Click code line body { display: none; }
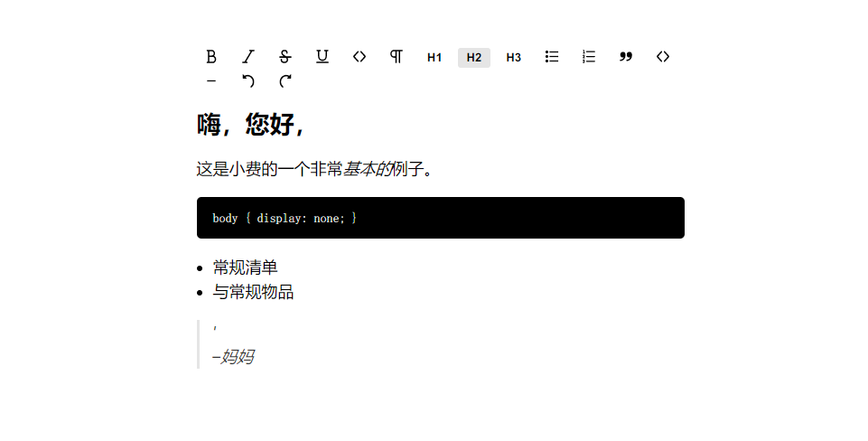Image resolution: width=868 pixels, height=441 pixels. click(x=285, y=219)
